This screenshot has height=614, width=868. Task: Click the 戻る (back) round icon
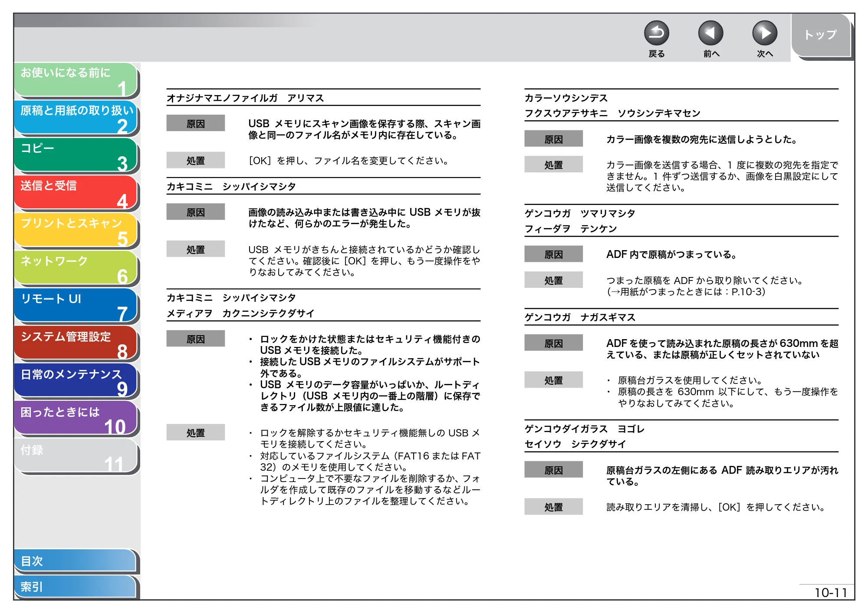[656, 33]
